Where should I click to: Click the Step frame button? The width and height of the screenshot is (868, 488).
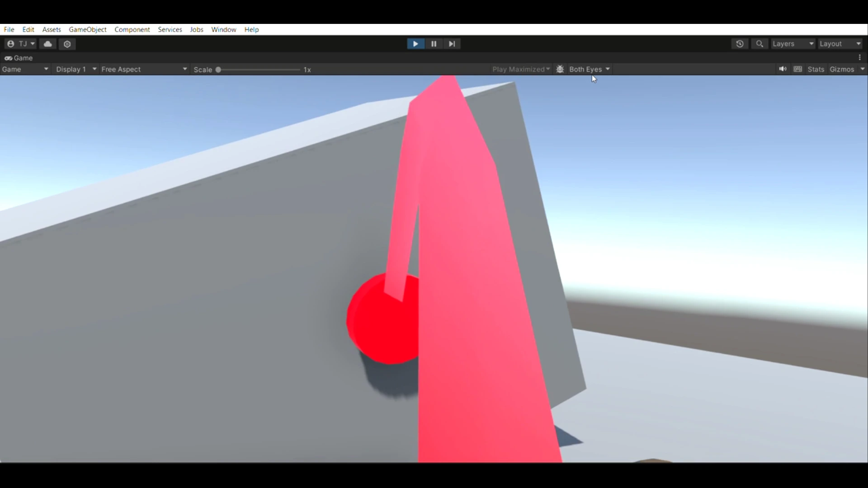(x=452, y=44)
